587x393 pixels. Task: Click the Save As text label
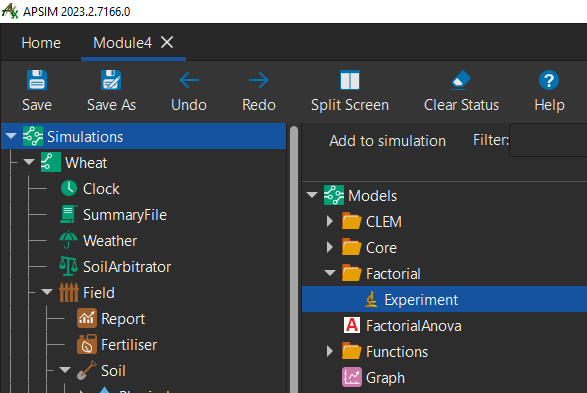click(x=111, y=105)
